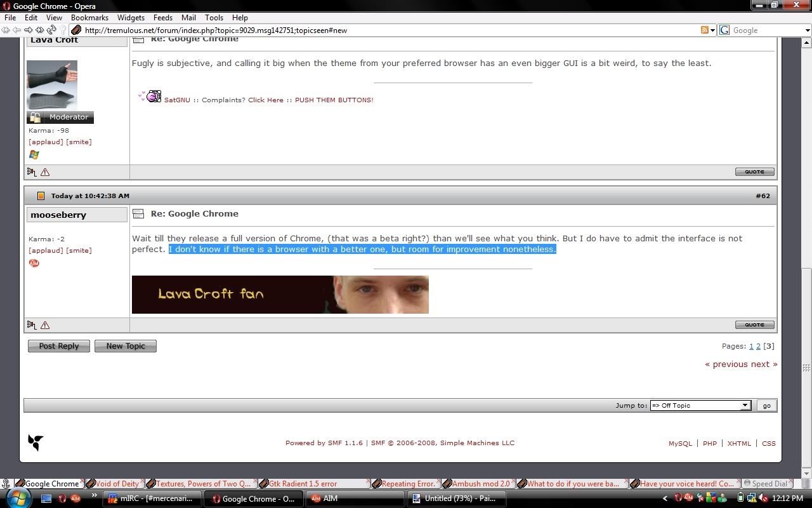812x508 pixels.
Task: Click the 'Lava Croft fan' signature banner
Action: (x=280, y=295)
